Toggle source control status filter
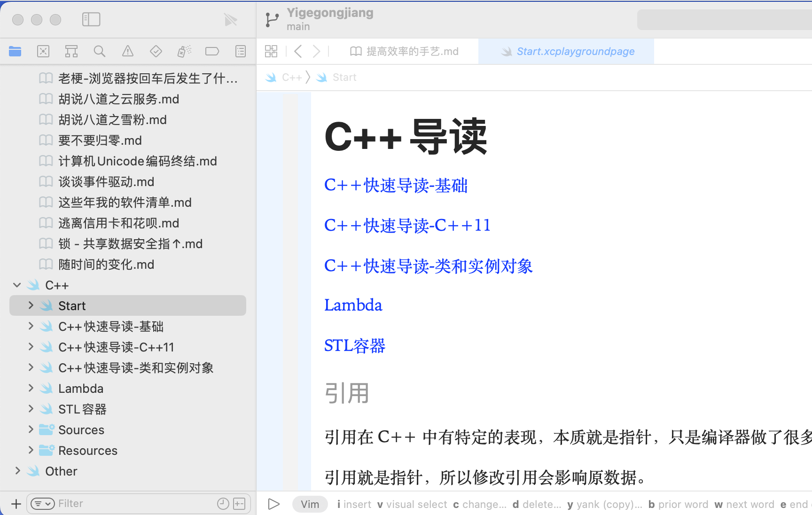 click(x=239, y=504)
